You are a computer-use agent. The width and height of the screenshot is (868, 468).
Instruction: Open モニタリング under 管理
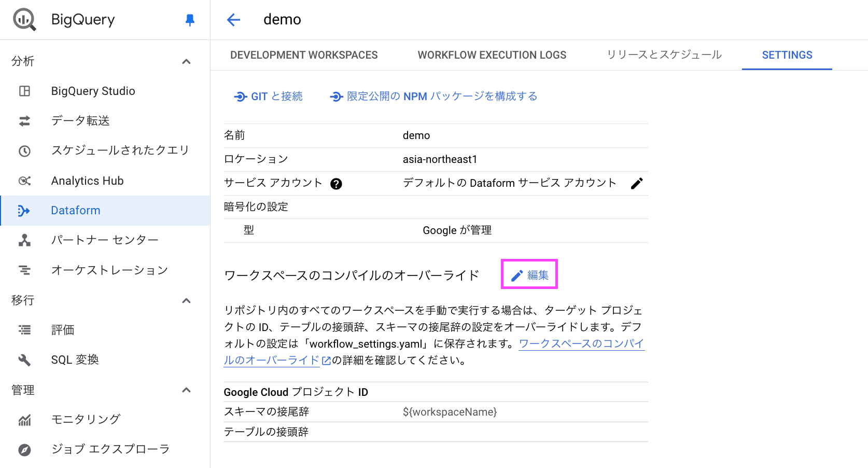[86, 419]
